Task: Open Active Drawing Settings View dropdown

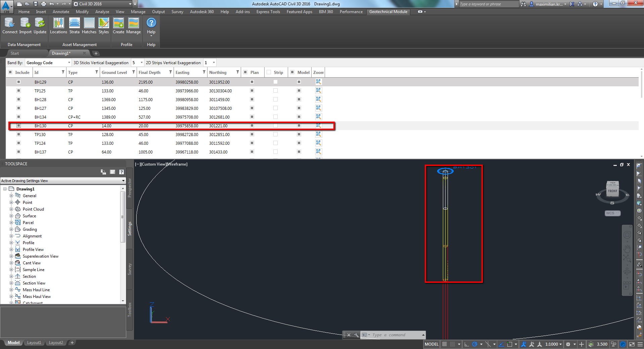Action: coord(63,181)
